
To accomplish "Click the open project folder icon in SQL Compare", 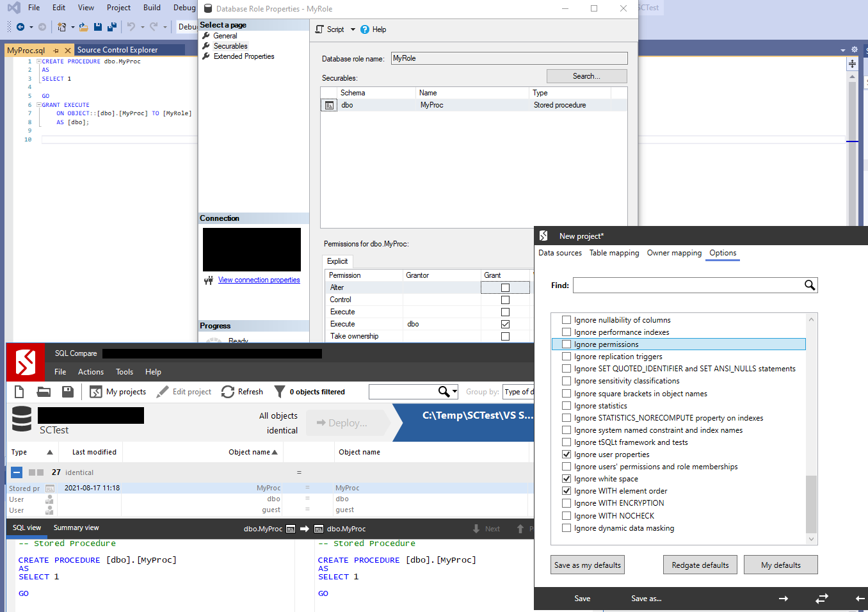I will tap(44, 392).
